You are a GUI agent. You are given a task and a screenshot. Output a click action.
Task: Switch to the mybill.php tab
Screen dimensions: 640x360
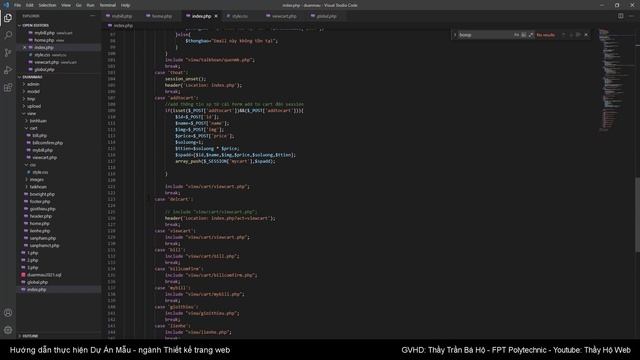click(121, 16)
